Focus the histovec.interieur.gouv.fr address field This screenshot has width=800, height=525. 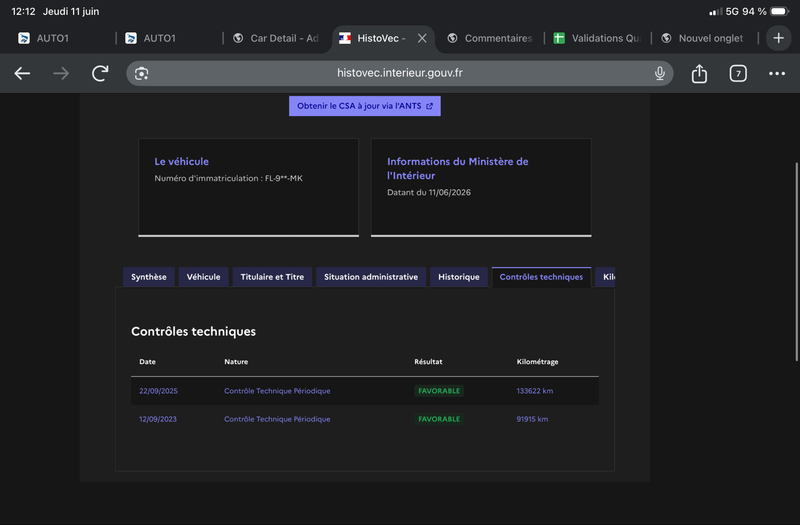pyautogui.click(x=399, y=73)
